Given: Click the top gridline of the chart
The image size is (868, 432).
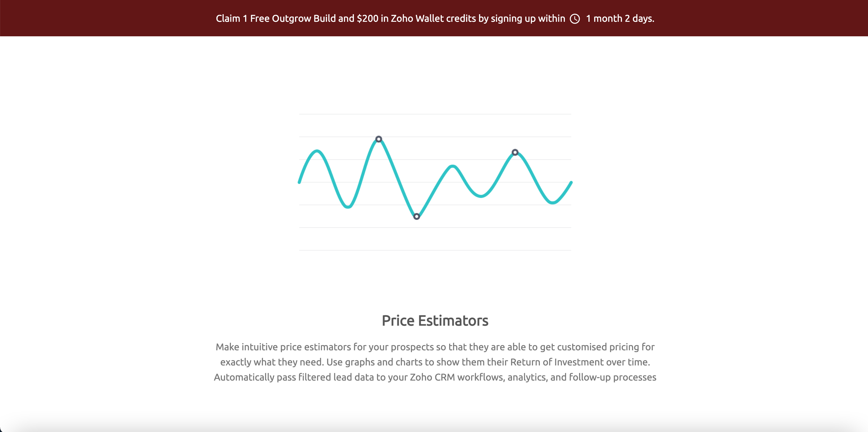Looking at the screenshot, I should click(x=435, y=114).
